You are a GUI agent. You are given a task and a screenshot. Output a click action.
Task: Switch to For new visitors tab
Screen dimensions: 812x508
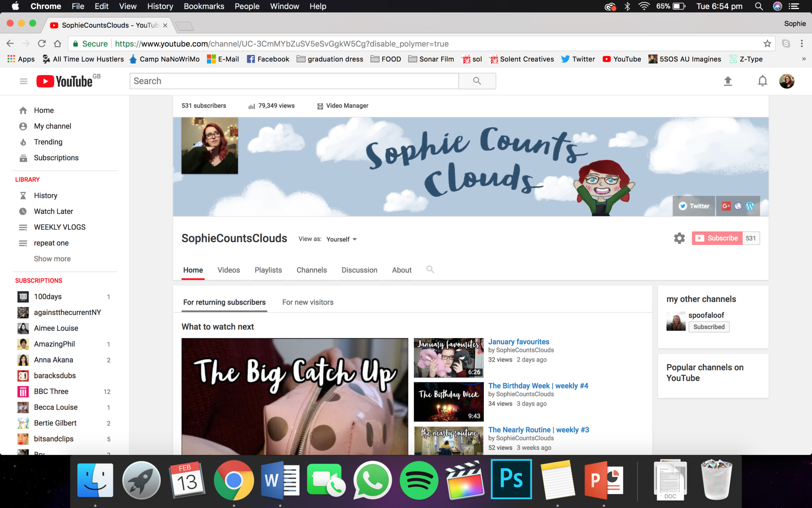[308, 302]
